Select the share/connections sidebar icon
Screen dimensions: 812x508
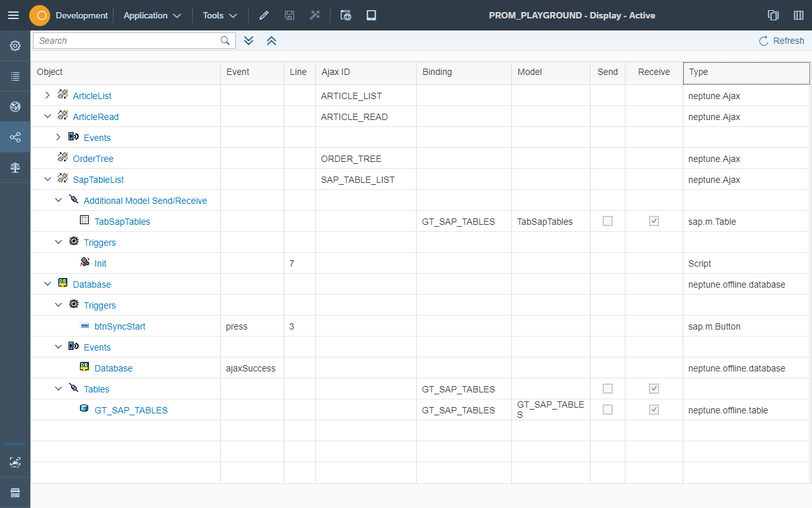pos(15,137)
